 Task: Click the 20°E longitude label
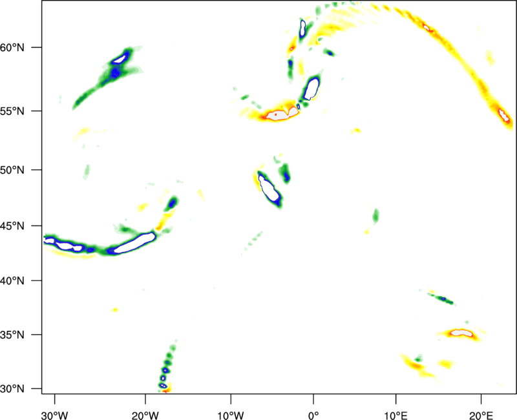(x=481, y=415)
